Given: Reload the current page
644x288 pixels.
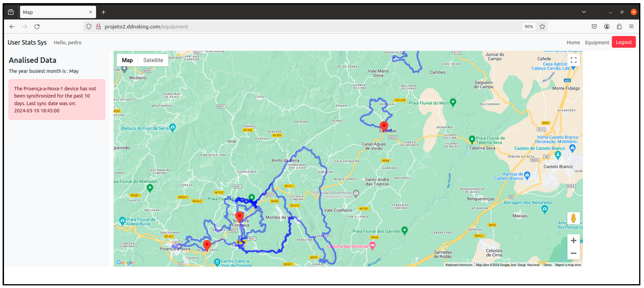Looking at the screenshot, I should pos(37,27).
